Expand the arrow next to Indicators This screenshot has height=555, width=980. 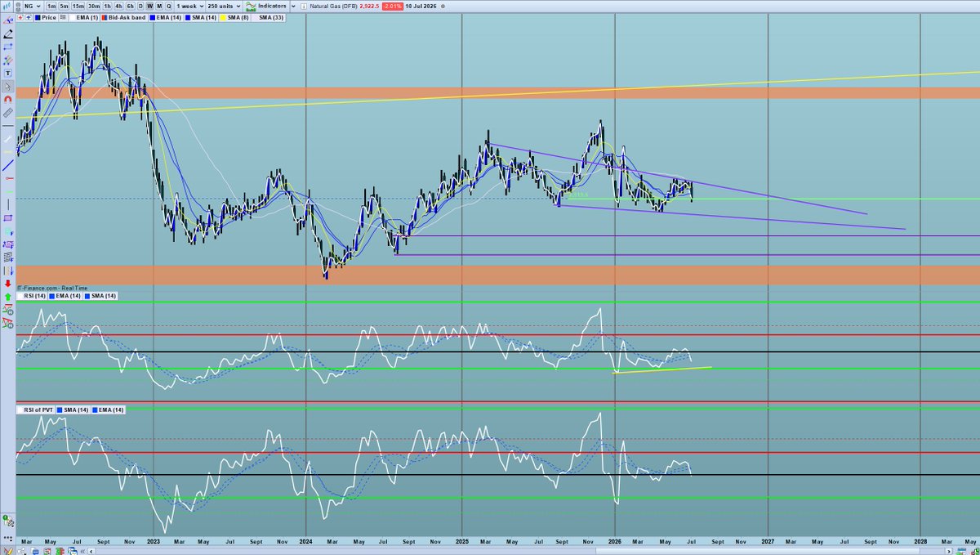293,7
